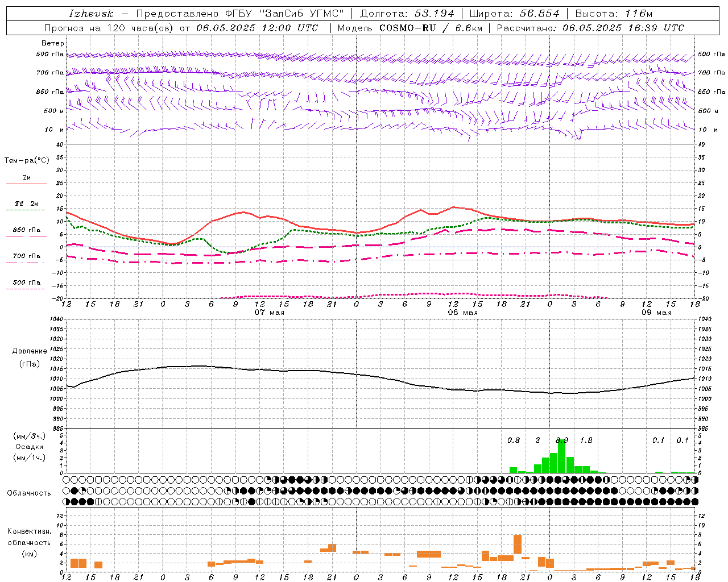Click the left 500 м wind level label

click(x=54, y=111)
